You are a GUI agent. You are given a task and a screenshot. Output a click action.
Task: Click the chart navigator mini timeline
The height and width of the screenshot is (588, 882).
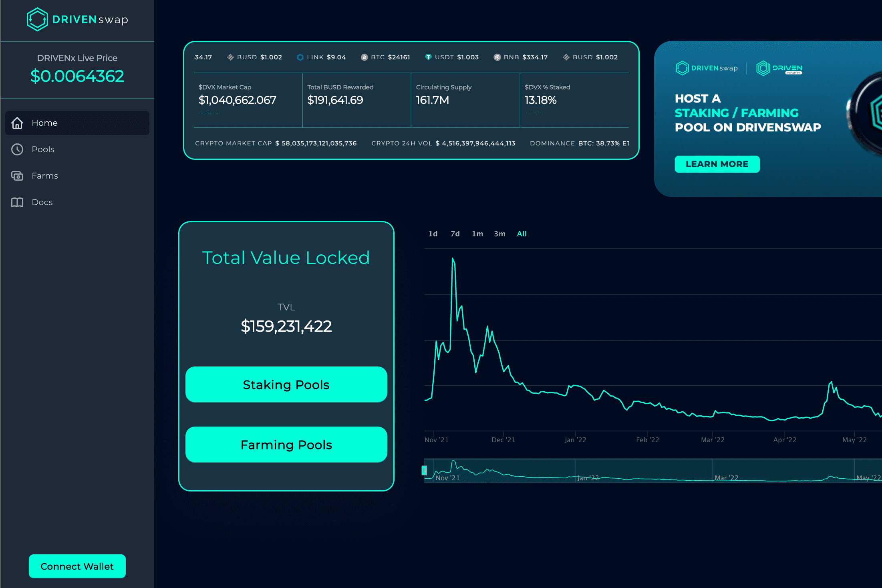coord(653,471)
